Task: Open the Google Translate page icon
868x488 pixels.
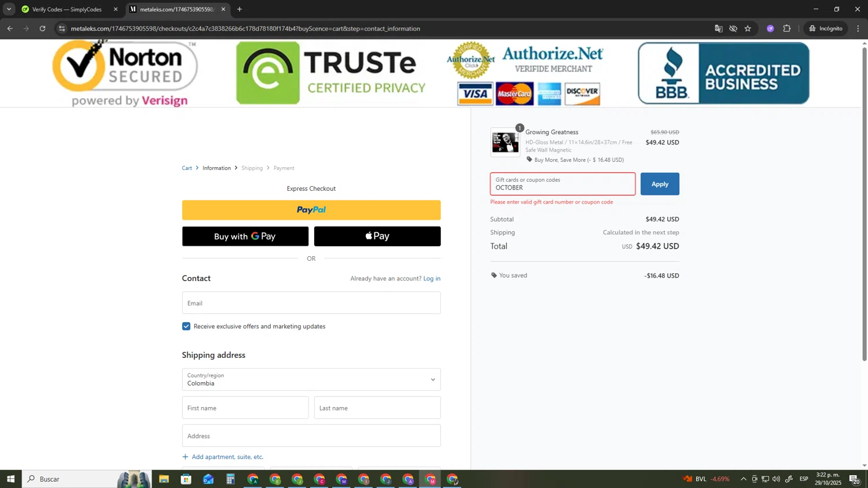Action: tap(719, 28)
